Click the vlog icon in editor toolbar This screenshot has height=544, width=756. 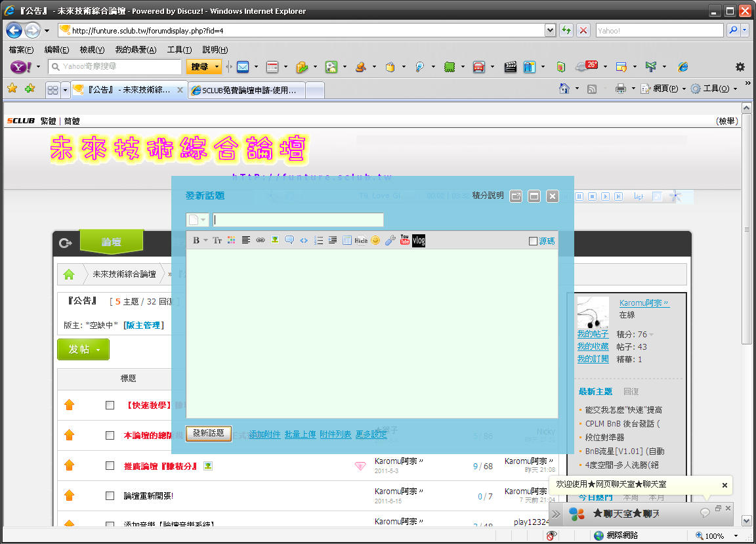(419, 240)
